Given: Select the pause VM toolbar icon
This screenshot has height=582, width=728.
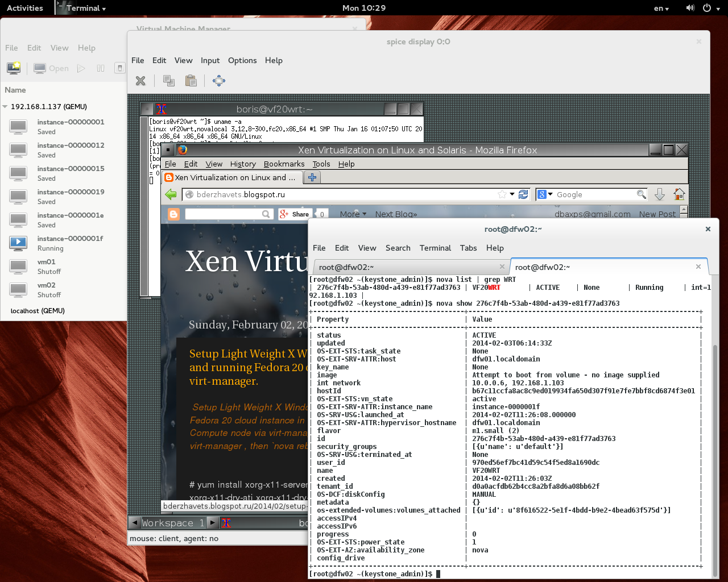Looking at the screenshot, I should pyautogui.click(x=100, y=68).
